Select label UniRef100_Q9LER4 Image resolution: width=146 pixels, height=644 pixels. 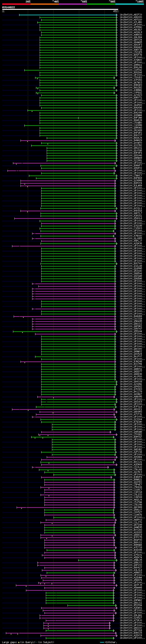point(131,37)
